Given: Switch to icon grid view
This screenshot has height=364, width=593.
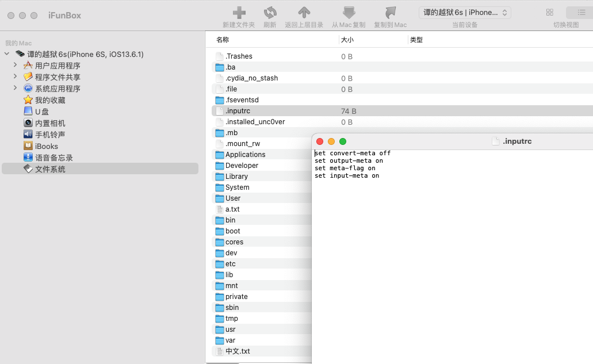Looking at the screenshot, I should coord(550,13).
